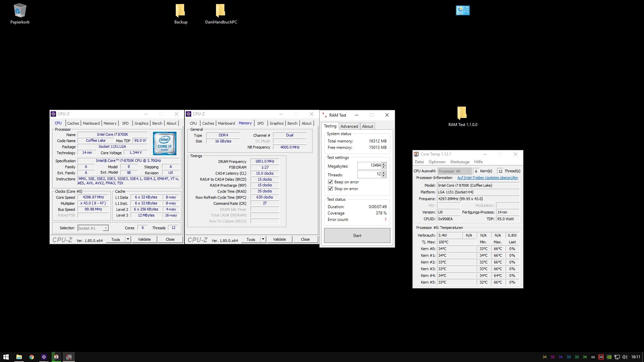The width and height of the screenshot is (644, 362).
Task: Open Bench tab in left CPU-Z window
Action: [x=157, y=123]
